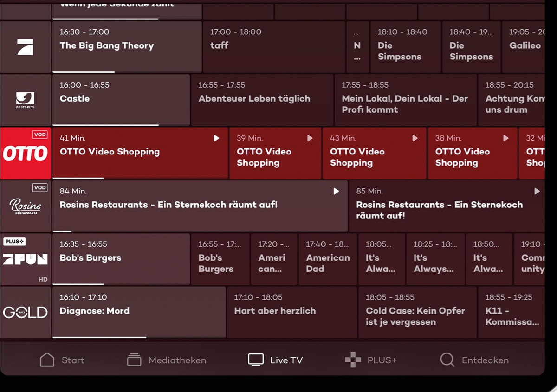Open the Mediatheken tab

[x=167, y=360]
